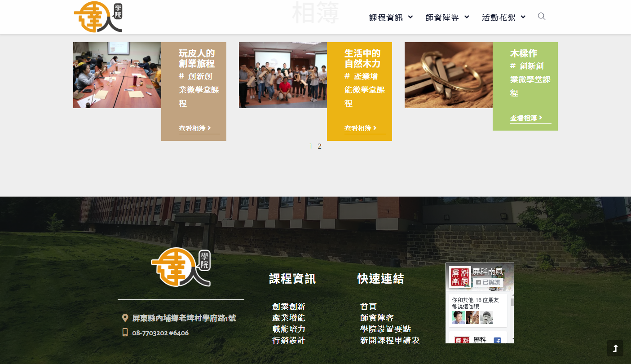631x364 pixels.
Task: Click the footer 達人學院 logo
Action: tap(181, 268)
